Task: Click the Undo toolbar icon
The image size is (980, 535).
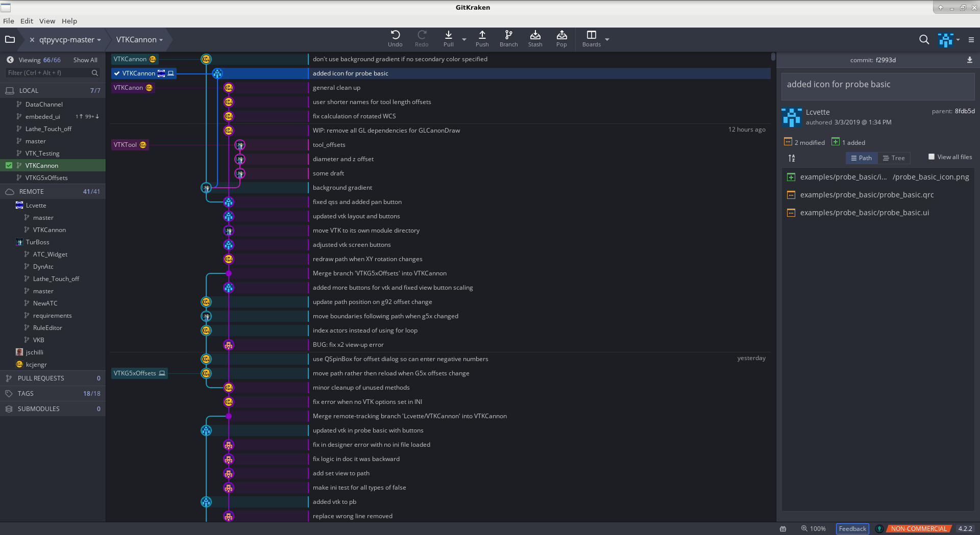Action: [x=395, y=39]
